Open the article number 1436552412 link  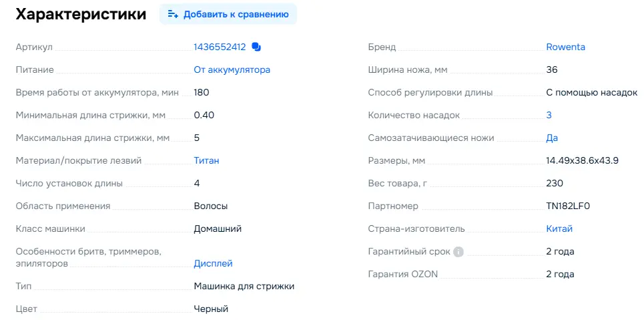click(x=220, y=47)
